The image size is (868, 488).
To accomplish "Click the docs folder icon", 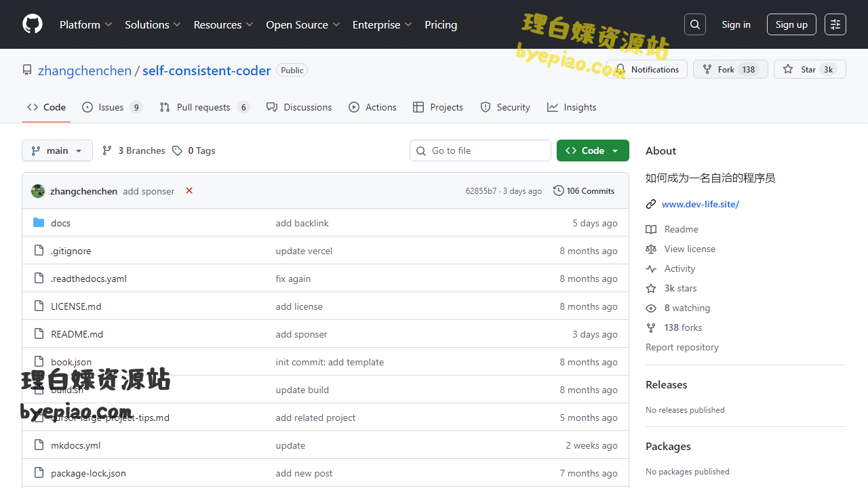I will 39,223.
